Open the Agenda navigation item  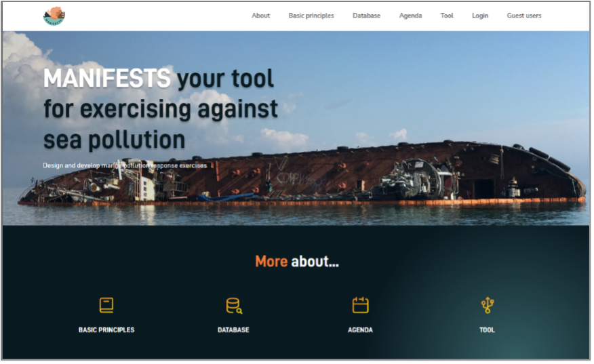coord(410,16)
